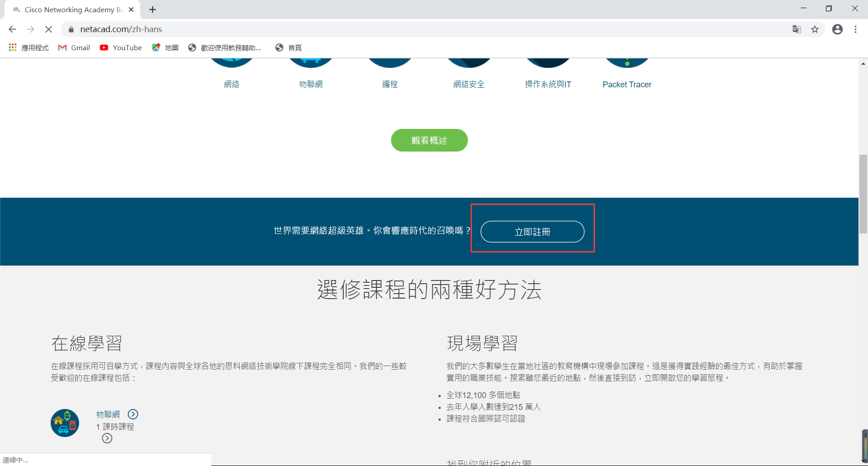Open a new browser tab
Image resolution: width=868 pixels, height=466 pixels.
point(153,10)
